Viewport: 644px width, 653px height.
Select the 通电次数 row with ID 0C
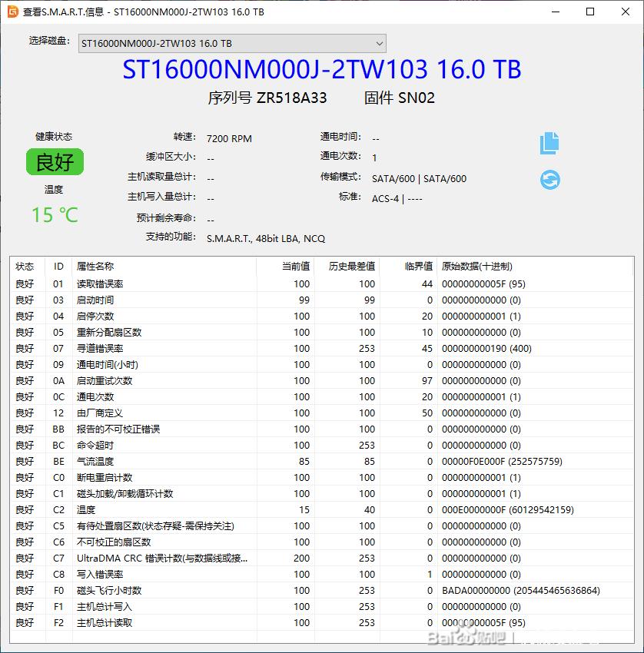321,397
